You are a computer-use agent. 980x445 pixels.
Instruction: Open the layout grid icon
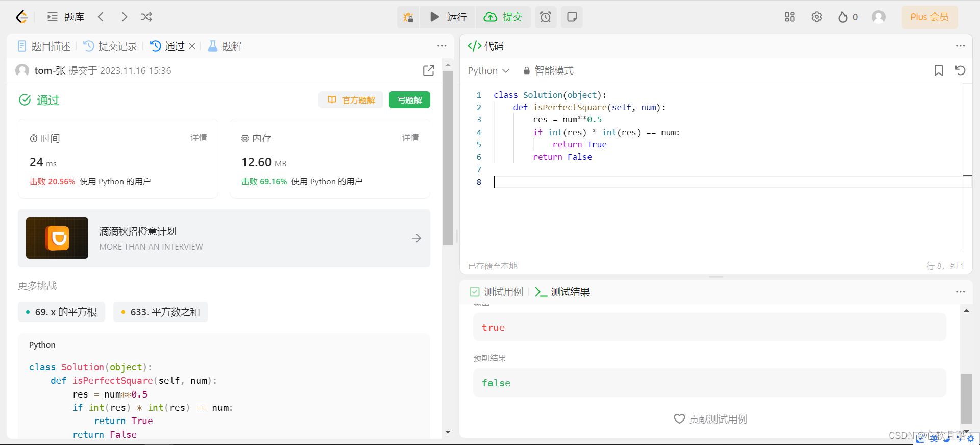(790, 17)
